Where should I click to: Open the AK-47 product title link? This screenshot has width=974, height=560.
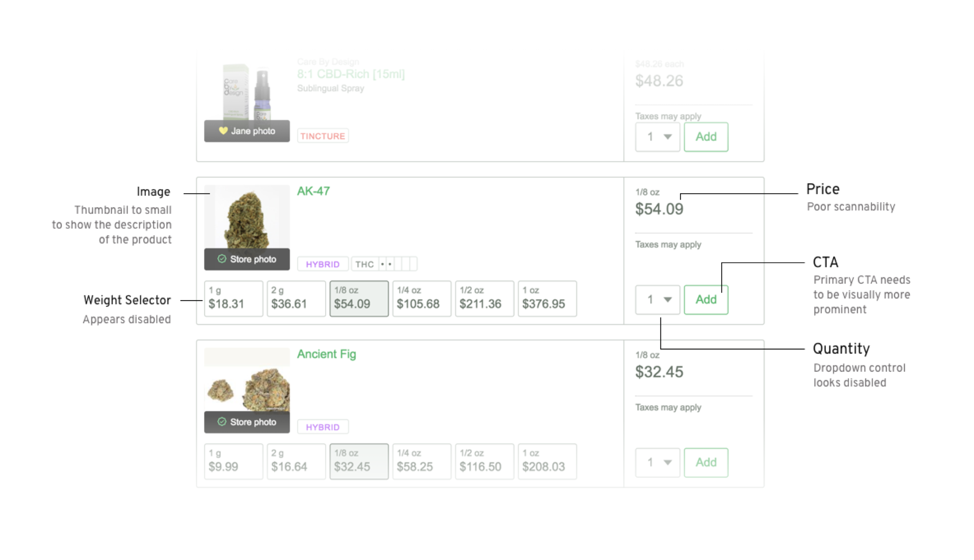click(313, 191)
